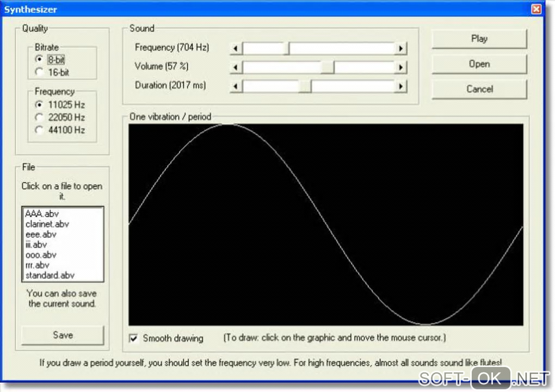This screenshot has height=392, width=555.
Task: Select the 8-bit bitrate option
Action: coord(50,59)
